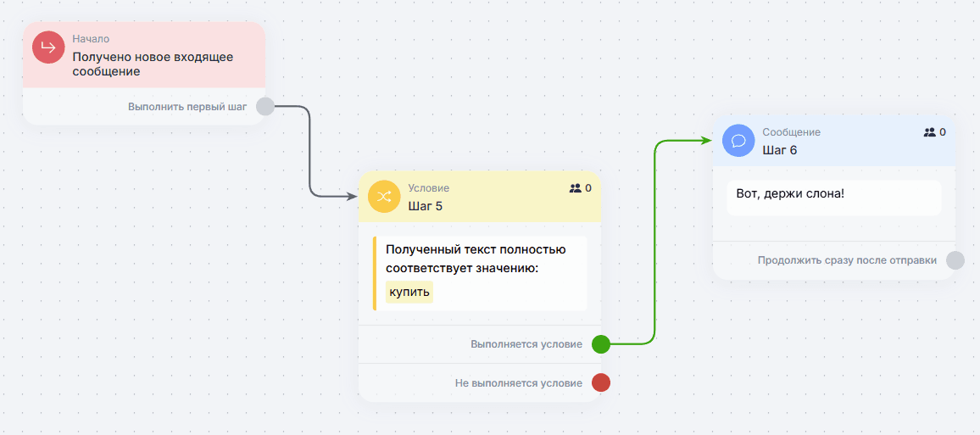Click the people counter icon on Шаг 5
980x435 pixels.
(576, 187)
